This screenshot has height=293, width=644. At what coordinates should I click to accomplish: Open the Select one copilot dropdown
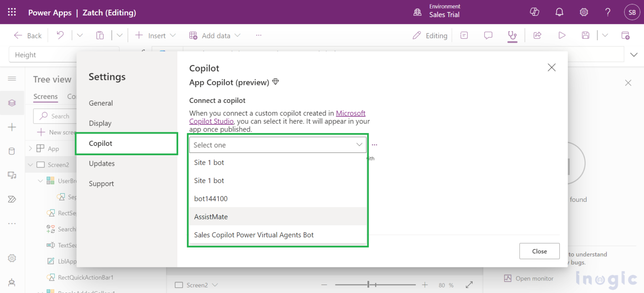(x=278, y=144)
